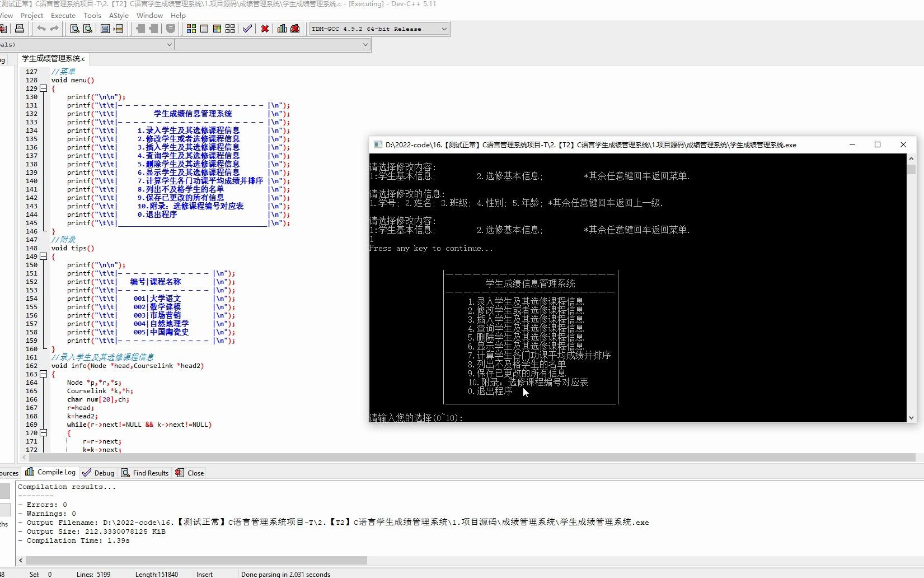Viewport: 924px width, 578px height.
Task: Click compile log horizontal scrollbar thumb
Action: click(x=196, y=560)
